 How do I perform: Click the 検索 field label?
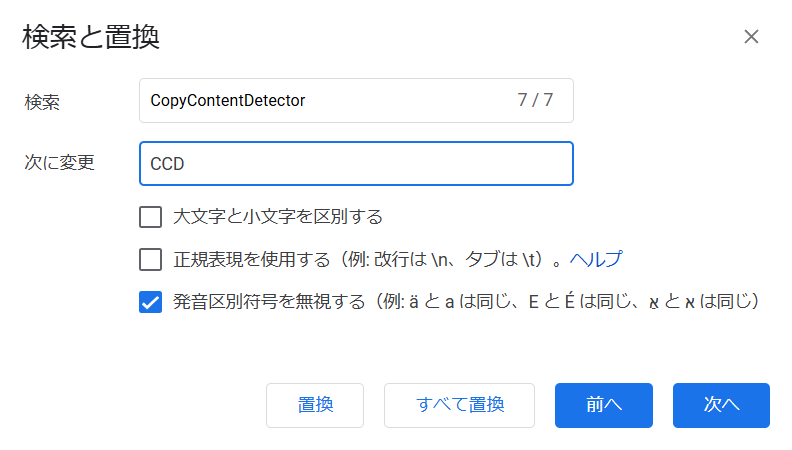(x=42, y=102)
